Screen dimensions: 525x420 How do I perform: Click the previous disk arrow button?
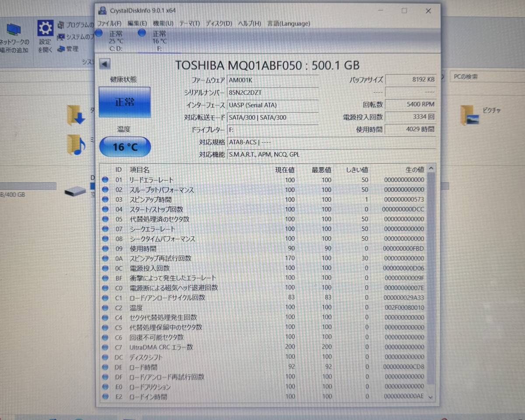[105, 64]
